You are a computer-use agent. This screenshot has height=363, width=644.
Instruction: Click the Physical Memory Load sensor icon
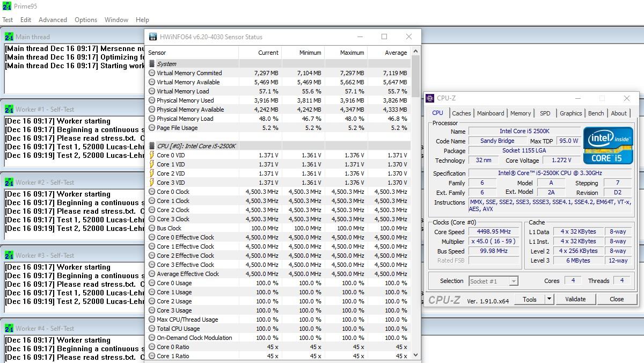[x=152, y=119]
